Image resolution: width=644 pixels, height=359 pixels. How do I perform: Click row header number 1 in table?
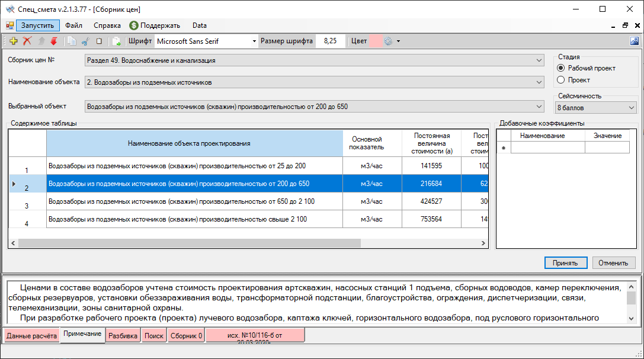click(x=27, y=166)
